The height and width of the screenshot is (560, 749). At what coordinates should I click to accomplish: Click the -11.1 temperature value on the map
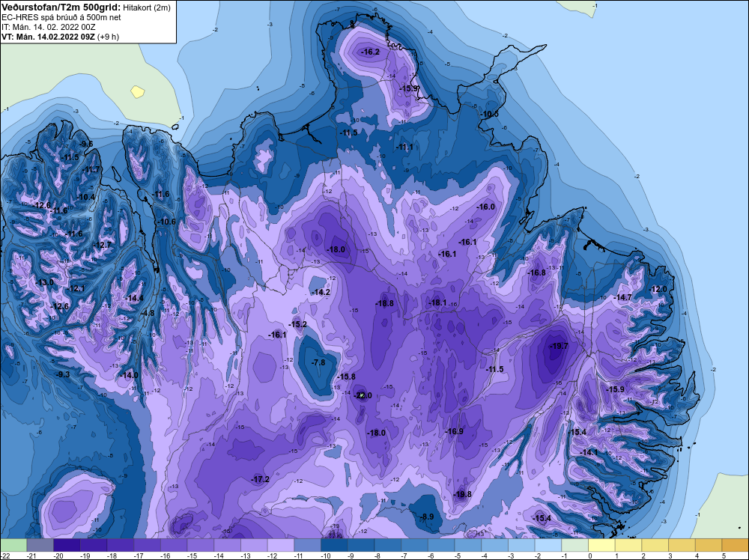pyautogui.click(x=404, y=147)
